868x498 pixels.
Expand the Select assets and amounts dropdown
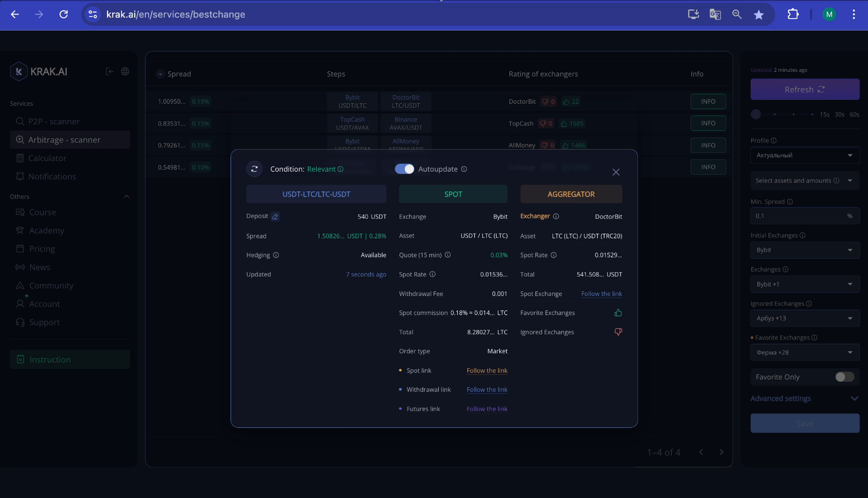[804, 180]
